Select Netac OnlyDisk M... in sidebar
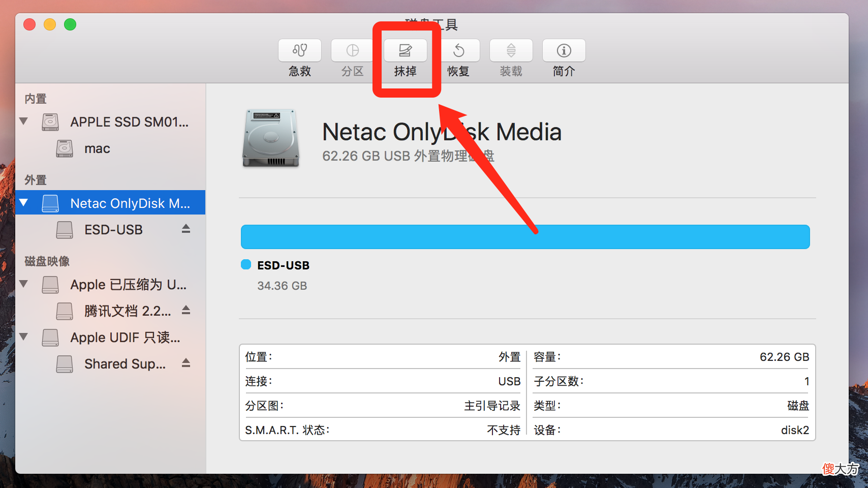 pos(110,203)
